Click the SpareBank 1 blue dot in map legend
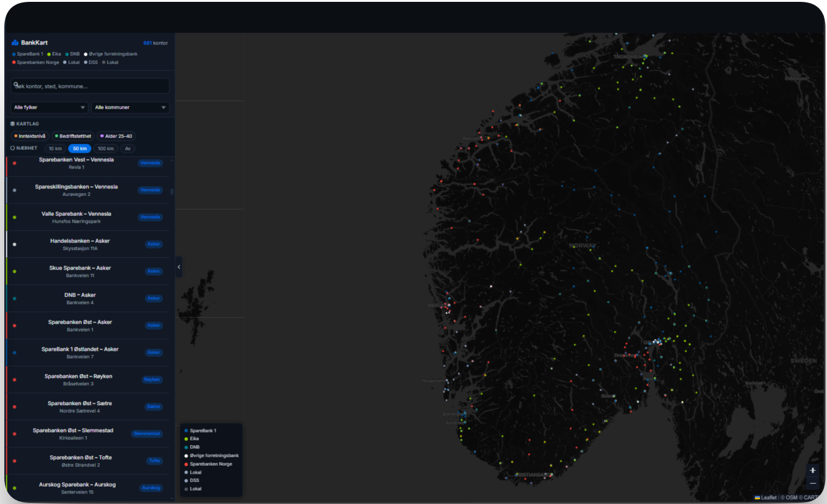The image size is (827, 504). pos(186,430)
